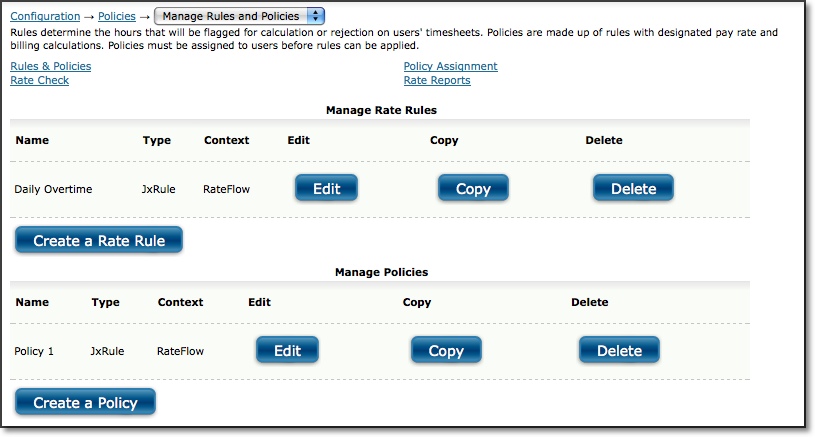
Task: Select the Daily Overtime rule name
Action: (x=53, y=189)
